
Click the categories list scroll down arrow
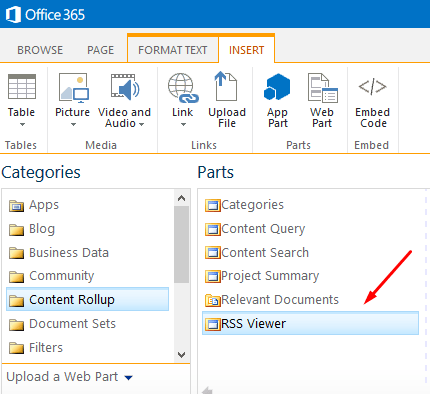pos(182,355)
